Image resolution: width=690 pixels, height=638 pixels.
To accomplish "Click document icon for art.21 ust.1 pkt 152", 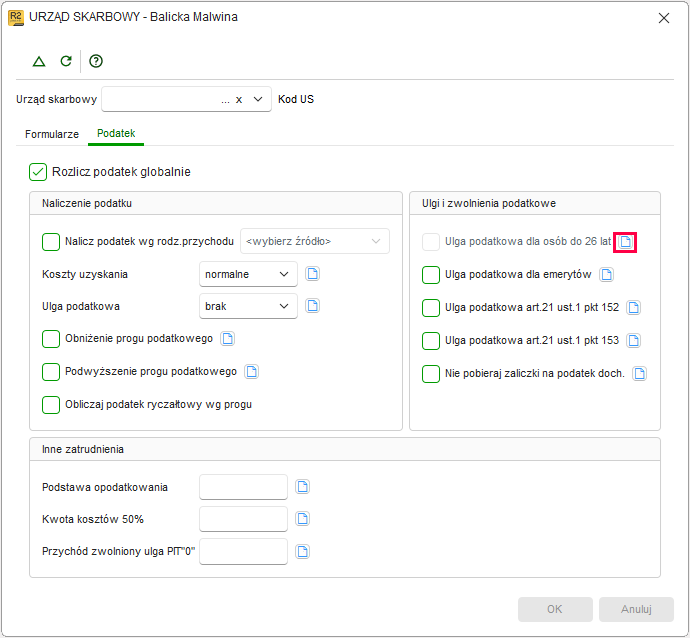I will pos(634,308).
